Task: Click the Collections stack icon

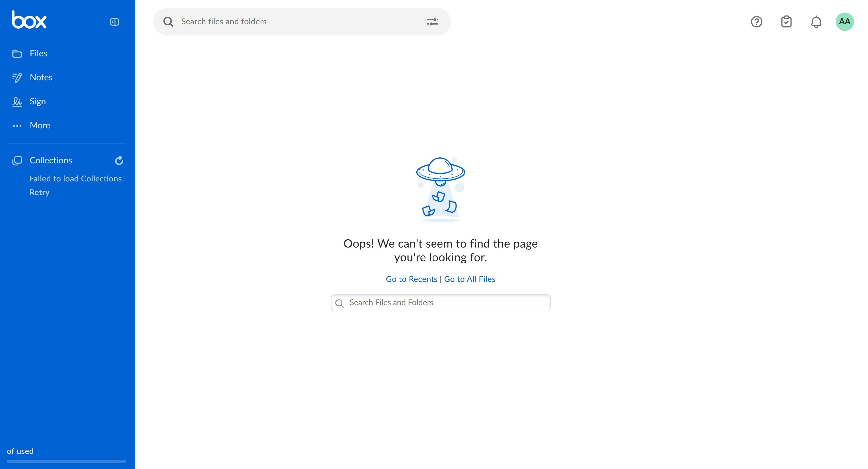Action: 17,161
